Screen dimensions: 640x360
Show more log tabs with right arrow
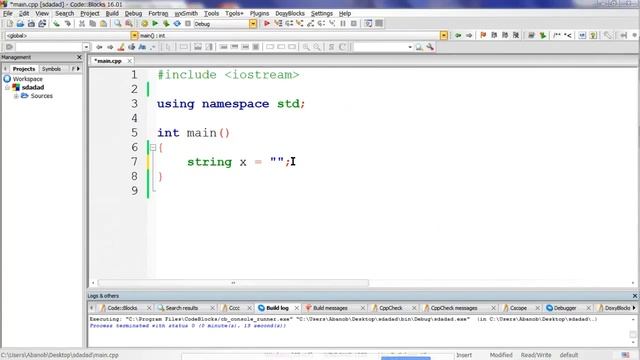(634, 308)
